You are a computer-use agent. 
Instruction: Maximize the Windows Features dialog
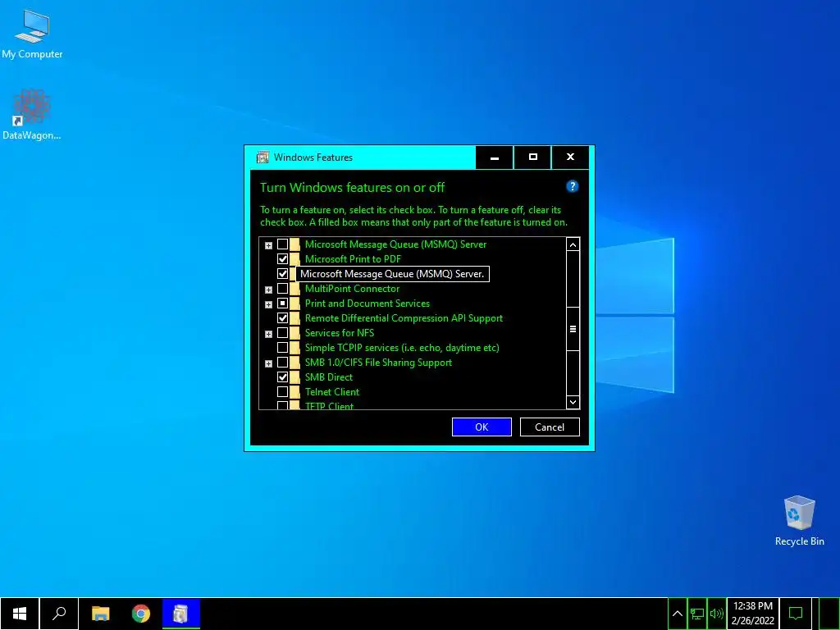532,157
